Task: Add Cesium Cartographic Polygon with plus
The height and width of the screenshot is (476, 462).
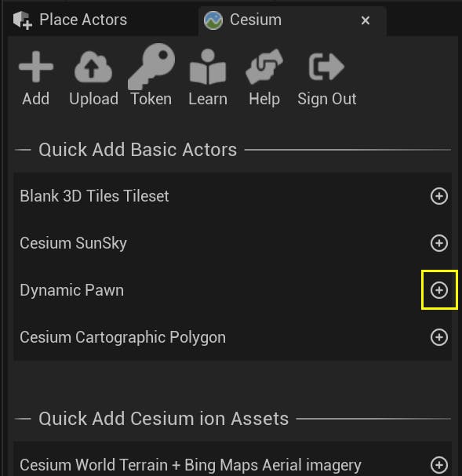Action: [439, 337]
